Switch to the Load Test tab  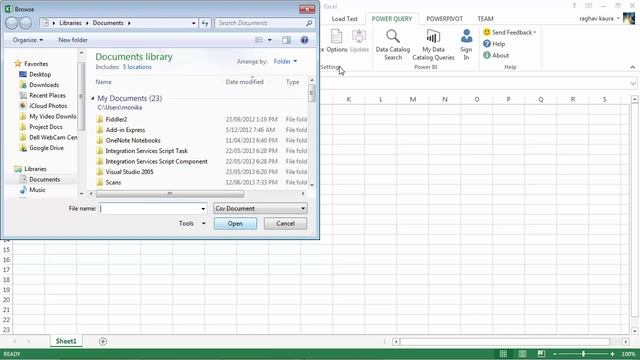[x=344, y=19]
